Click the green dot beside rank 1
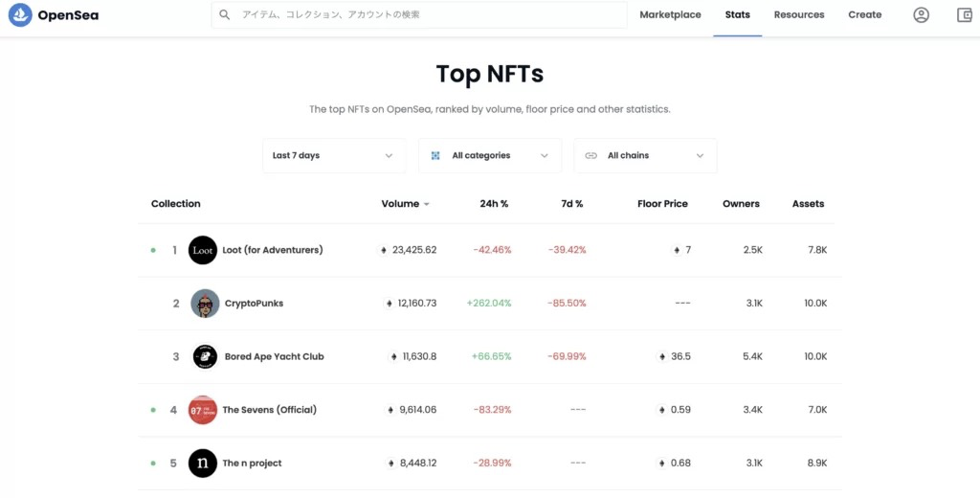Image resolution: width=980 pixels, height=498 pixels. coord(153,250)
